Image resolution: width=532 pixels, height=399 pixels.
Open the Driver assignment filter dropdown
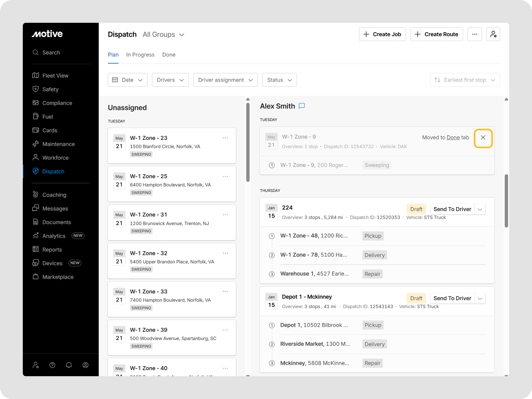tap(225, 80)
